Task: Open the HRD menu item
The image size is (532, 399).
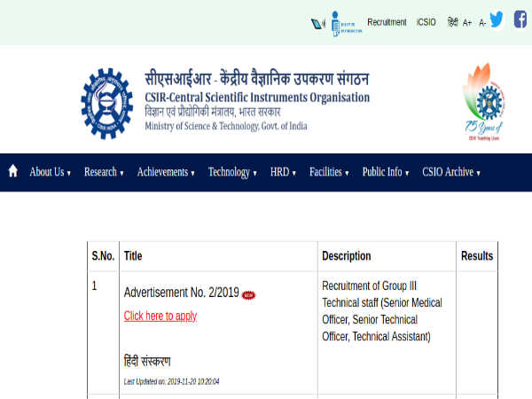Action: point(283,172)
